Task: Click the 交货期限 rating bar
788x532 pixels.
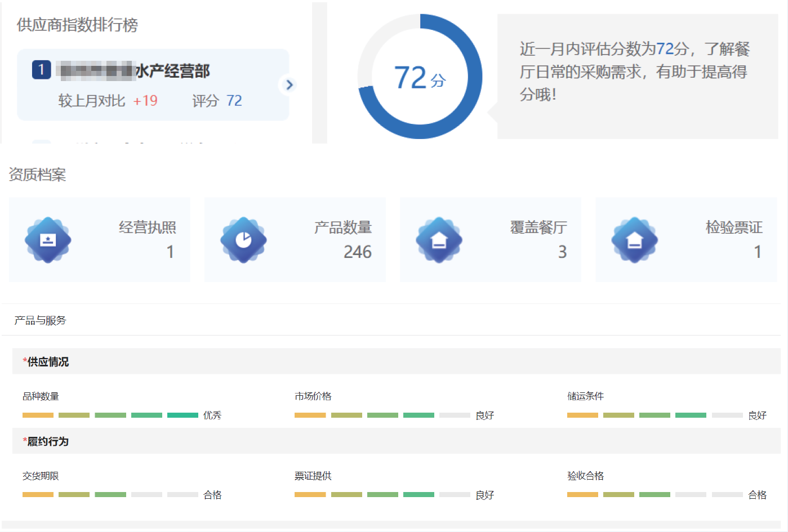Action: [110, 495]
